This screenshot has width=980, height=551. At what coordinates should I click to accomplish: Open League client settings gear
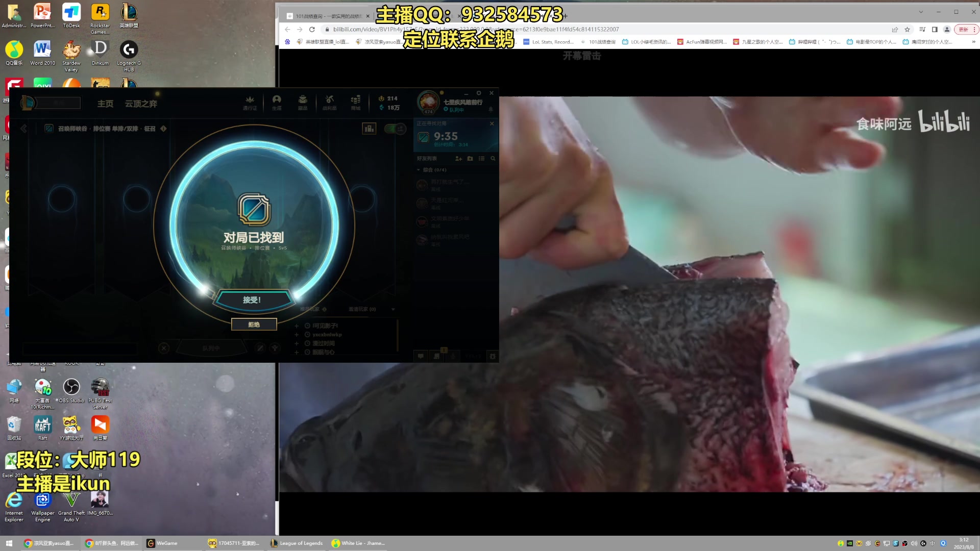pyautogui.click(x=479, y=93)
